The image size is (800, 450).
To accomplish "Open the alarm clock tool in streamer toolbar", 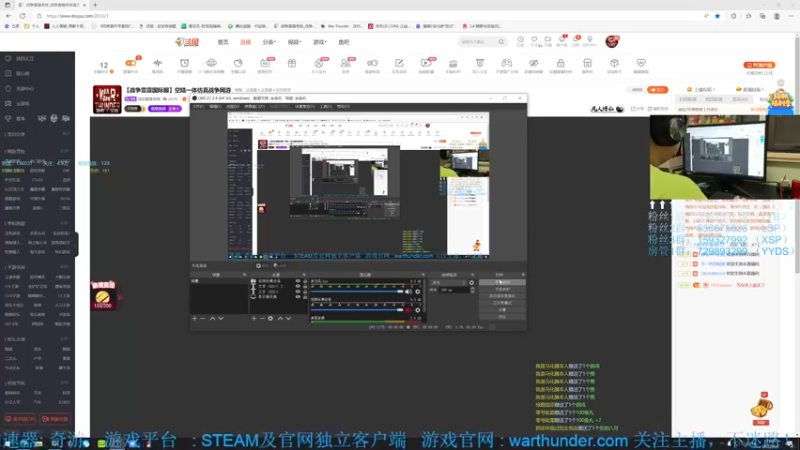I will pyautogui.click(x=184, y=63).
